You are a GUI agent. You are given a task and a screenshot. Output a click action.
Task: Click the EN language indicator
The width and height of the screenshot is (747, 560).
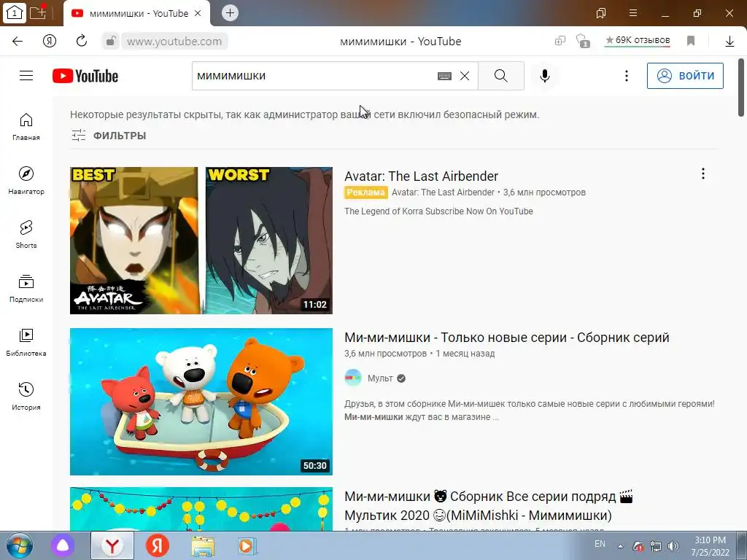click(x=600, y=544)
